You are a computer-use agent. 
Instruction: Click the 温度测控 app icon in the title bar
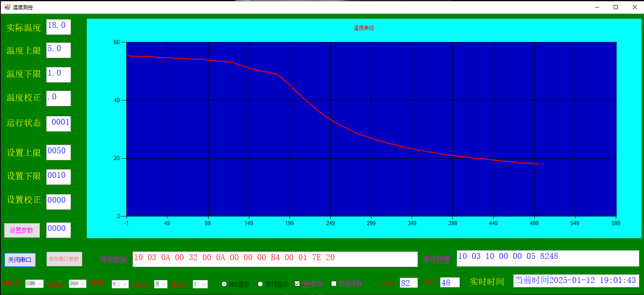(7, 7)
